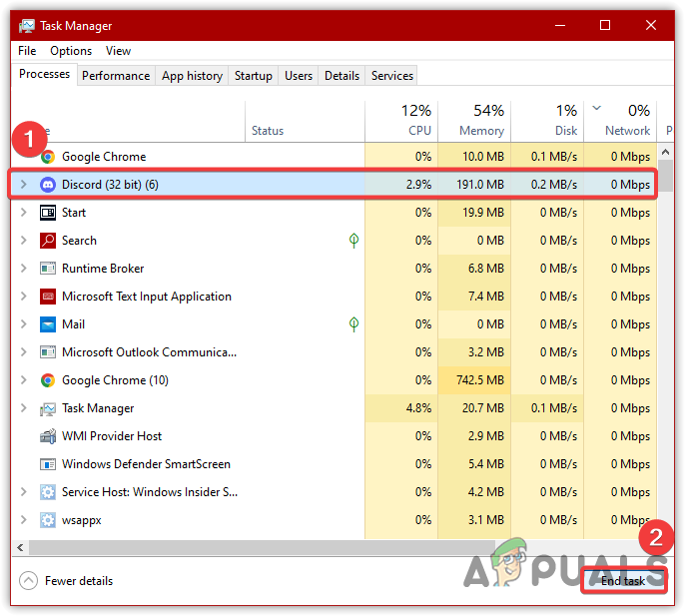The height and width of the screenshot is (616, 685).
Task: Expand the Discord (32 bit) process group
Action: (24, 185)
